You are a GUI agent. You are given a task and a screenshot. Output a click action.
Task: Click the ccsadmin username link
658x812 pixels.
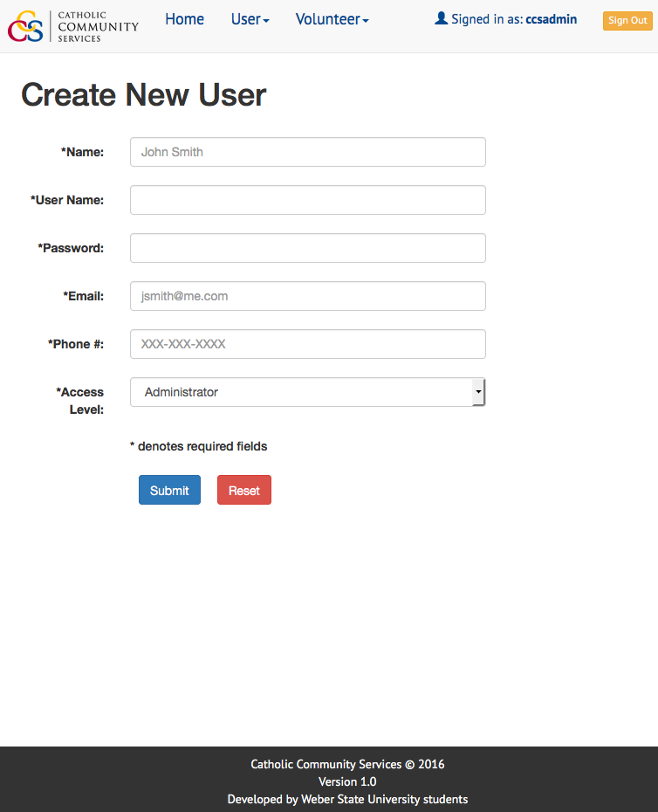pyautogui.click(x=551, y=19)
